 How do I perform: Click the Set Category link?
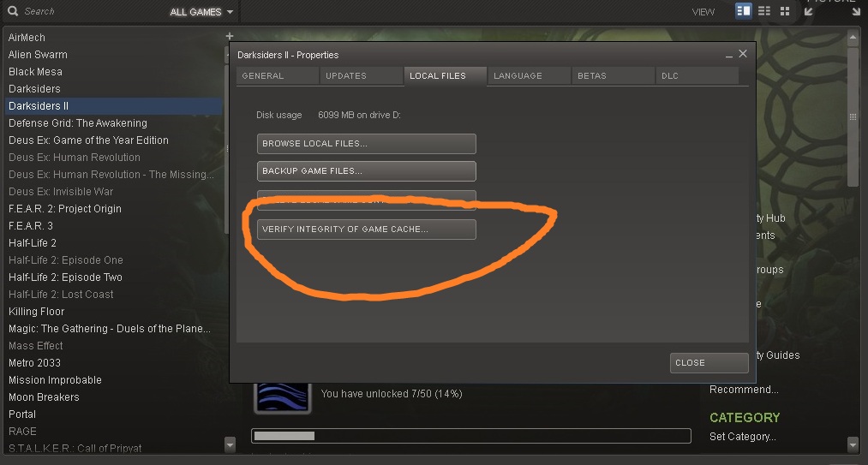coord(742,437)
